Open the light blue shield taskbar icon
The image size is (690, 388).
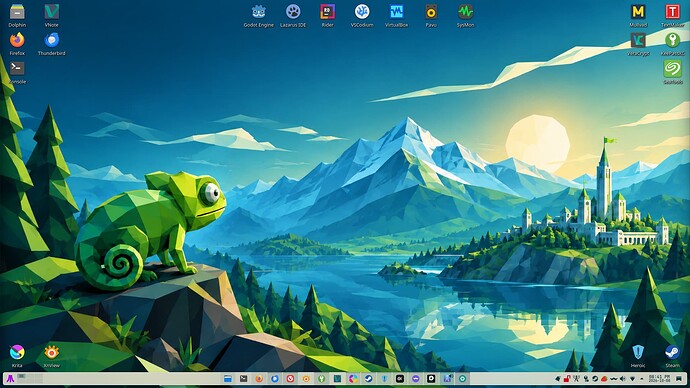[384, 379]
